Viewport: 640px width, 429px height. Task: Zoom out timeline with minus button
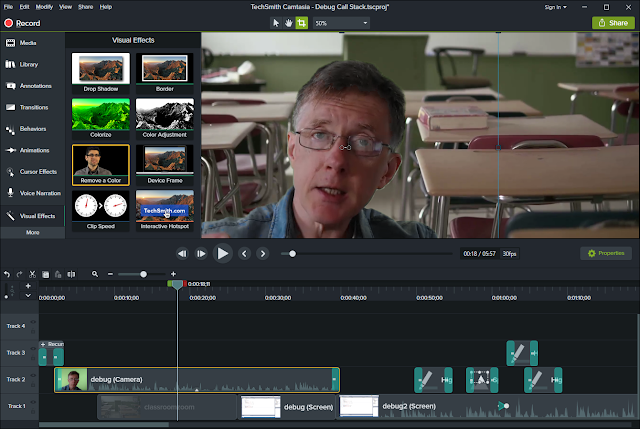(110, 274)
